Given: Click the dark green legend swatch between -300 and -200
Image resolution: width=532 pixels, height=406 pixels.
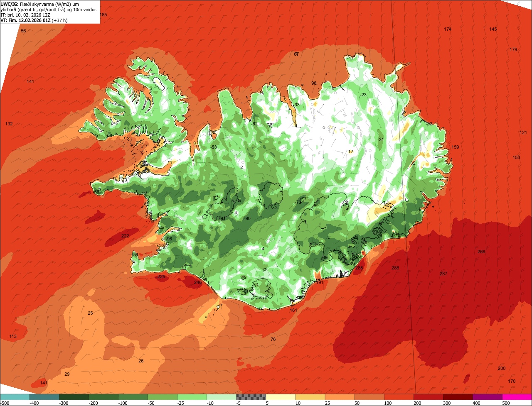Looking at the screenshot, I should (x=74, y=397).
